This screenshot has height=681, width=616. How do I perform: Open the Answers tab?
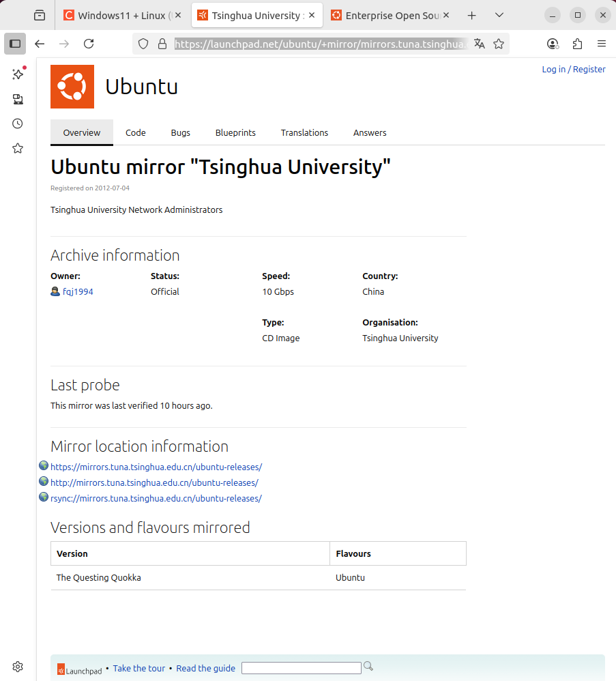(x=370, y=132)
